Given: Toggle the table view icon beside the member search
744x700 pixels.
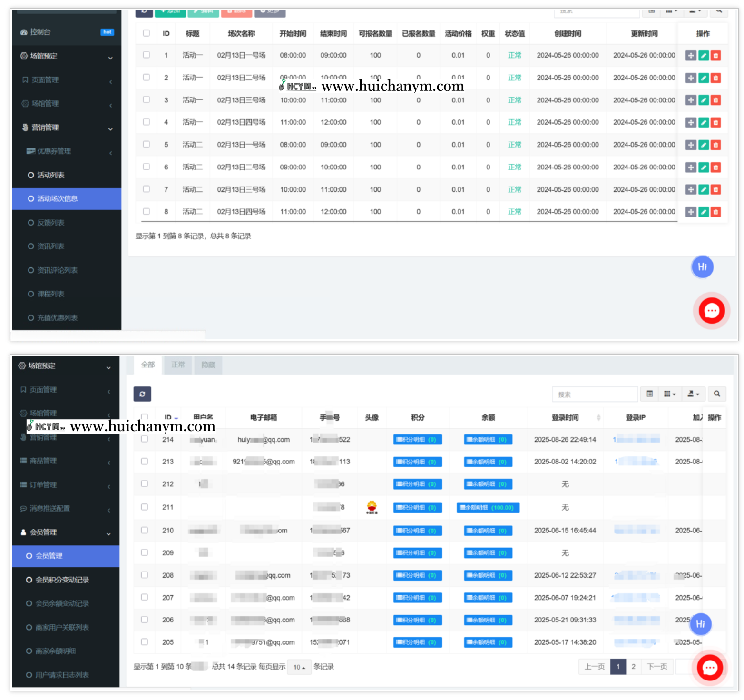Looking at the screenshot, I should click(x=649, y=394).
